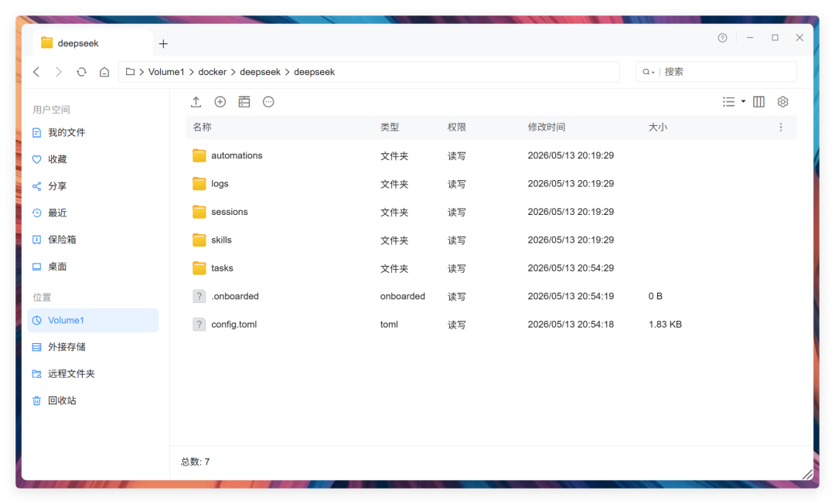Select the tasks folder row
This screenshot has height=504, width=835.
tap(491, 268)
